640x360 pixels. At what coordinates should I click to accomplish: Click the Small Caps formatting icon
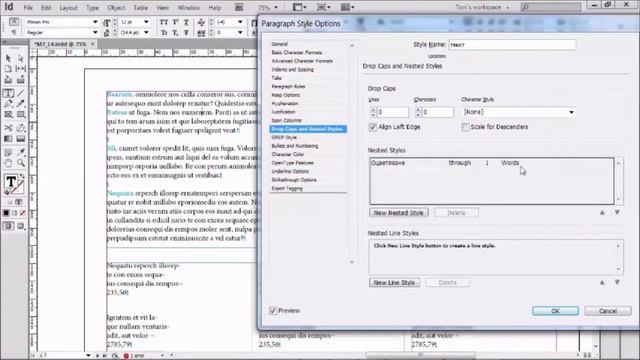click(164, 33)
